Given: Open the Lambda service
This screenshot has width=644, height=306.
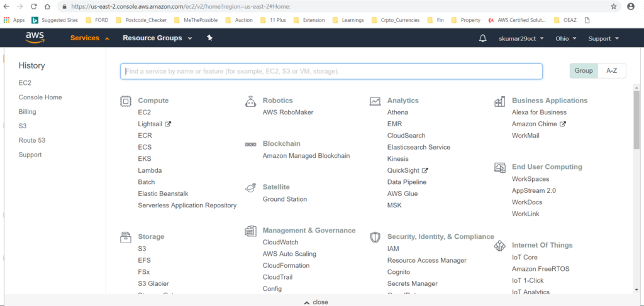Looking at the screenshot, I should pyautogui.click(x=150, y=170).
